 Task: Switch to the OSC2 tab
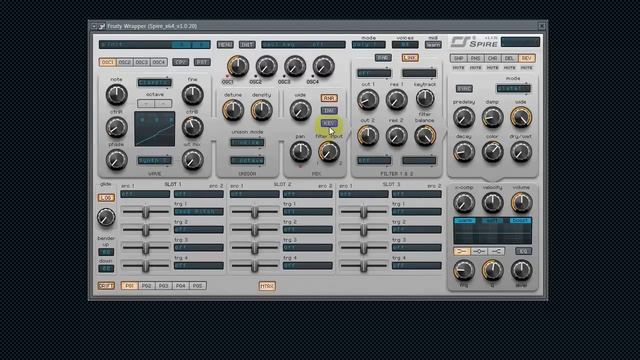(x=124, y=62)
